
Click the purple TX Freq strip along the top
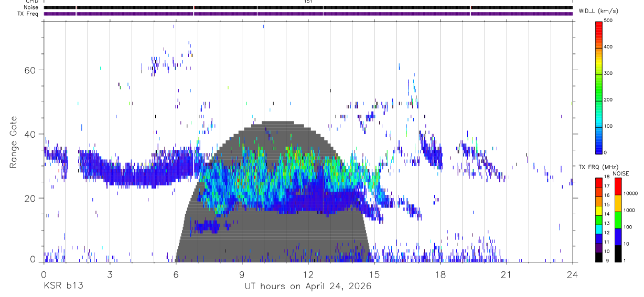coord(308,14)
